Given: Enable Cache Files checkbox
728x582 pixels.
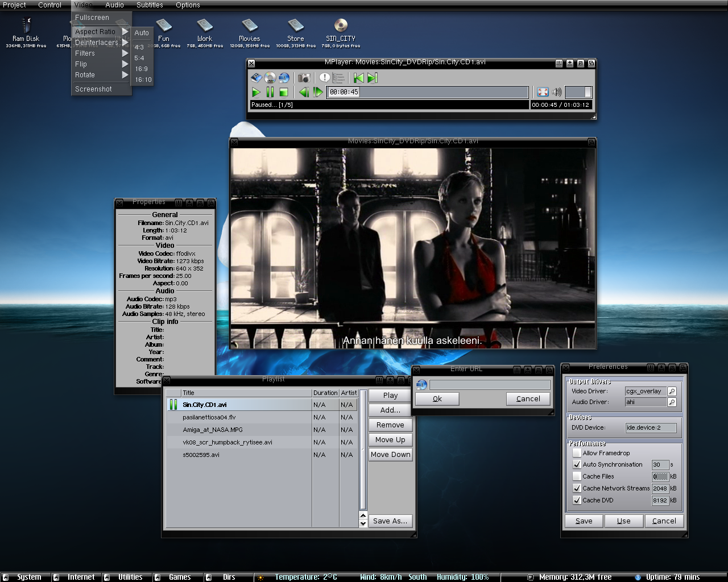Looking at the screenshot, I should click(x=577, y=476).
